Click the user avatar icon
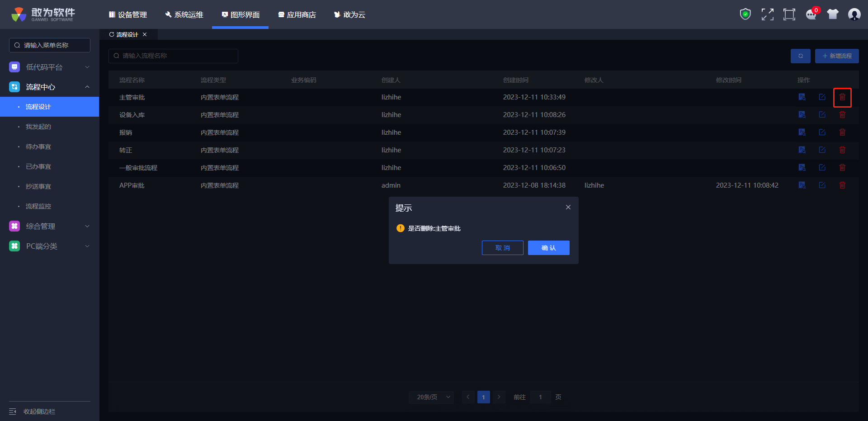 pos(854,14)
